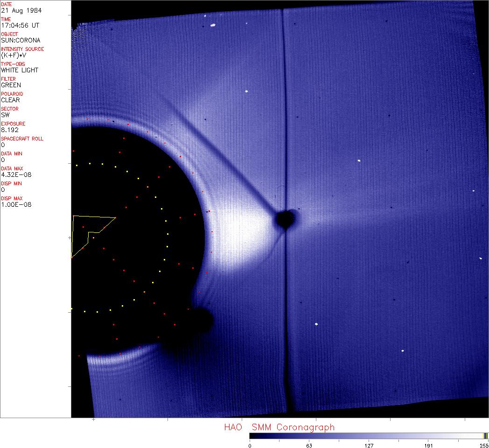489x448 pixels.
Task: Select the display max value 1.00E-08
Action: pos(14,204)
